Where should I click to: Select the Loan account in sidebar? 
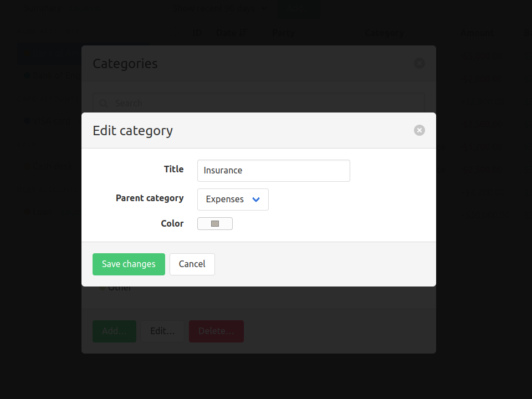pos(43,212)
